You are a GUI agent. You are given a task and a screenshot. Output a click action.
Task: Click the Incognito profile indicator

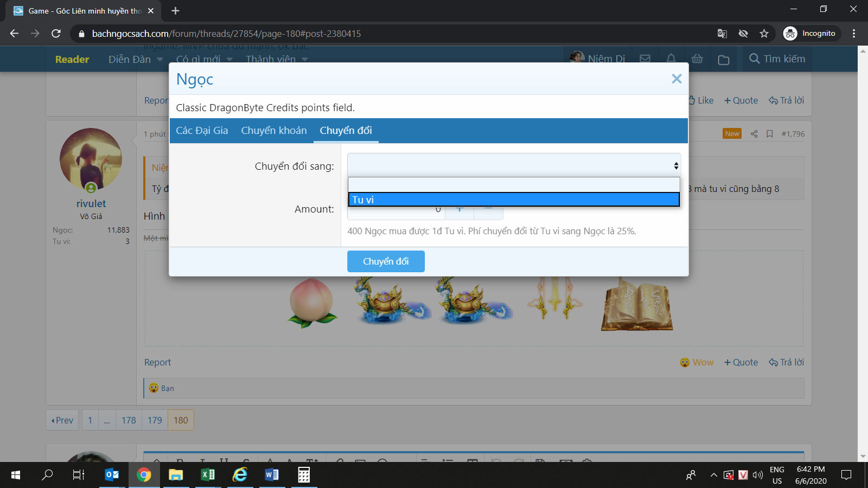tap(810, 34)
